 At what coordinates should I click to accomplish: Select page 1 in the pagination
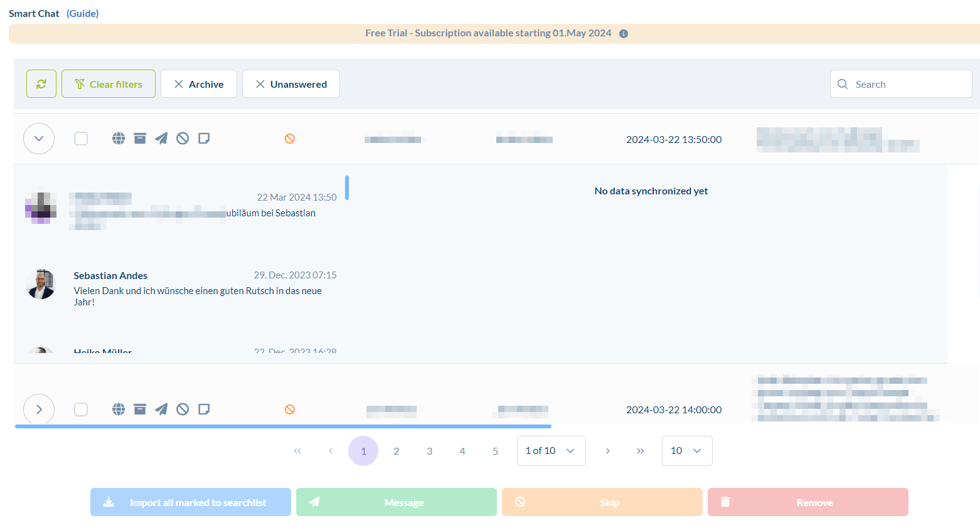coord(363,451)
